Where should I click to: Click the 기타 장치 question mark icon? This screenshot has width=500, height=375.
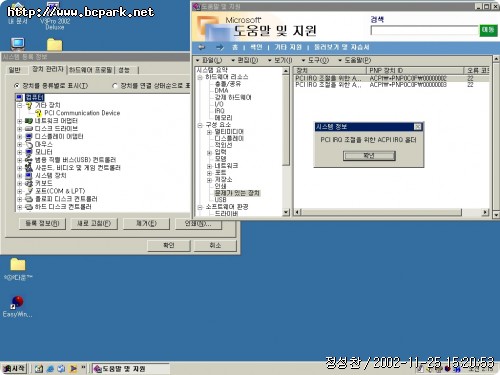coord(29,105)
